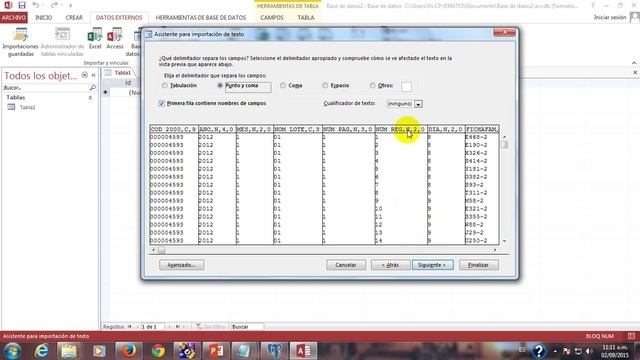This screenshot has width=640, height=360.
Task: Click the Avanzado button
Action: (x=182, y=265)
